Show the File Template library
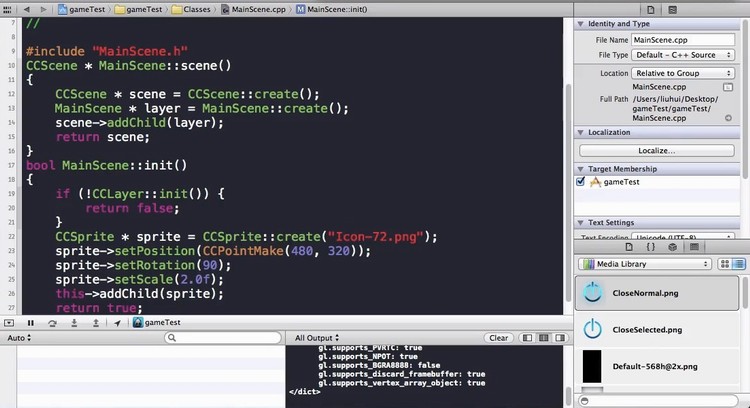 629,247
